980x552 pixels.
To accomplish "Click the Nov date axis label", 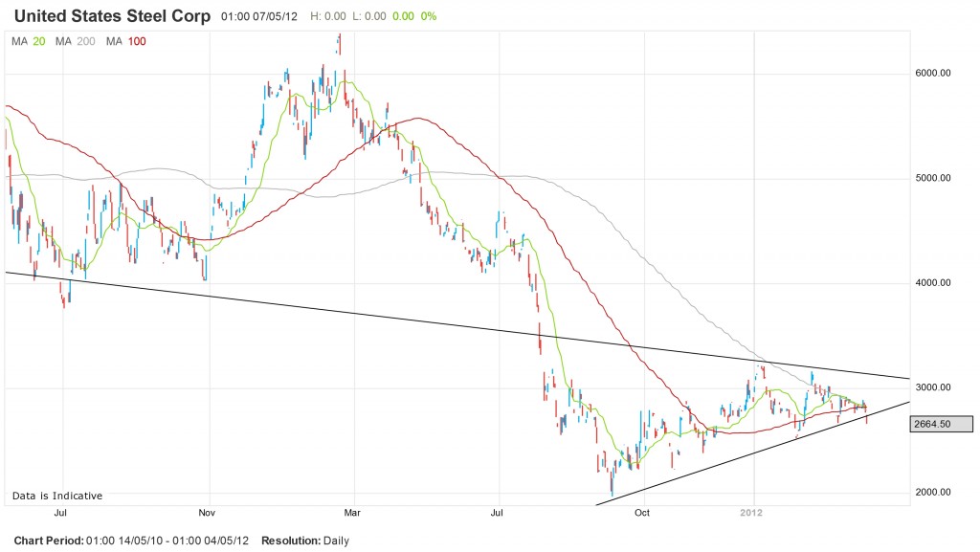I will (207, 513).
